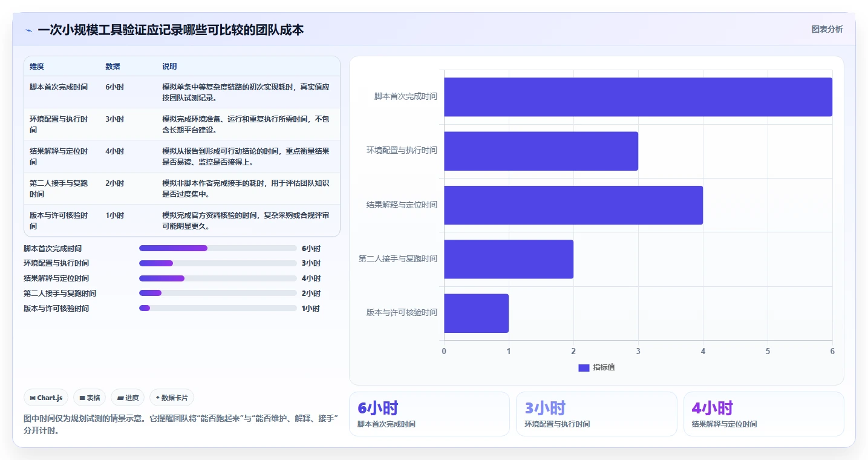
Task: Click the lightning icon beside the title
Action: (28, 30)
